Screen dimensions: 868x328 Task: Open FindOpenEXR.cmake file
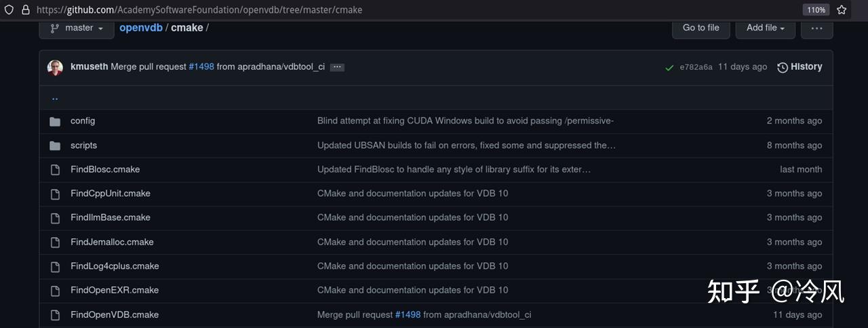tap(115, 290)
